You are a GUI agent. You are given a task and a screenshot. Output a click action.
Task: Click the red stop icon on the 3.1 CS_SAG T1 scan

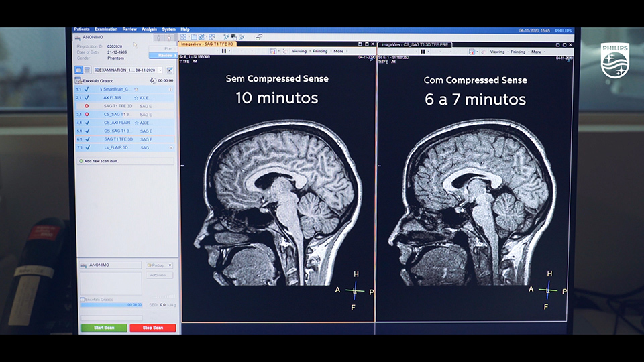point(87,115)
